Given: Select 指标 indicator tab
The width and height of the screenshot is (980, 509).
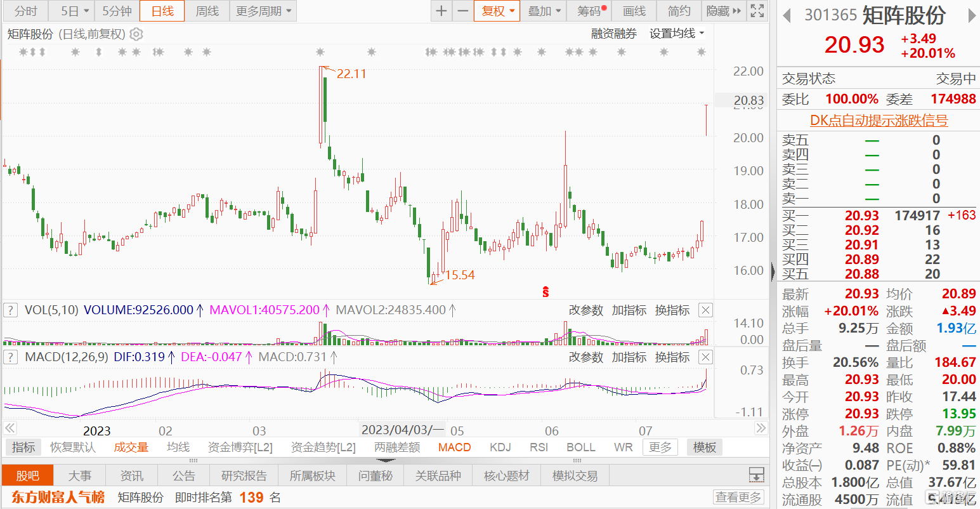Looking at the screenshot, I should pyautogui.click(x=23, y=447).
